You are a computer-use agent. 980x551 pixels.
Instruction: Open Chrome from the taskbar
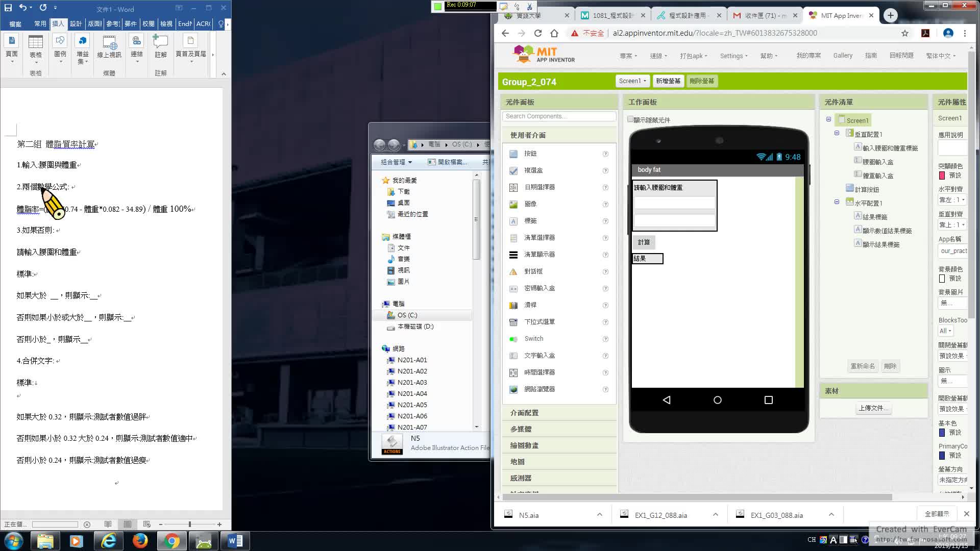point(172,541)
